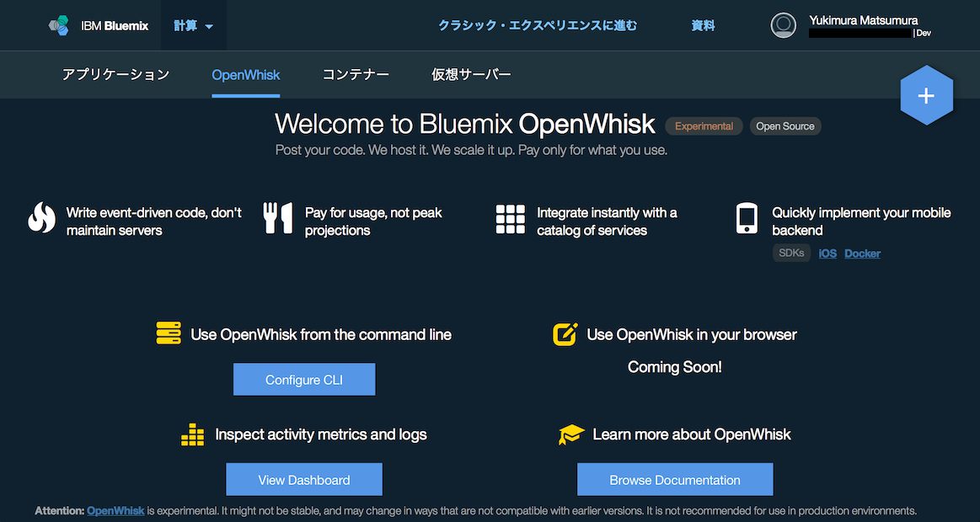
Task: Click the 'Coming Soon!' text
Action: click(675, 367)
